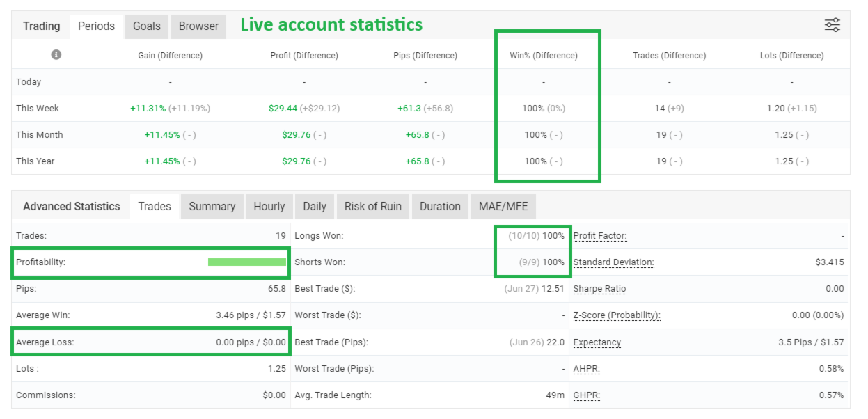Screen dimensions: 868x419
Task: Click the GHPR value 0.57%
Action: coord(831,395)
